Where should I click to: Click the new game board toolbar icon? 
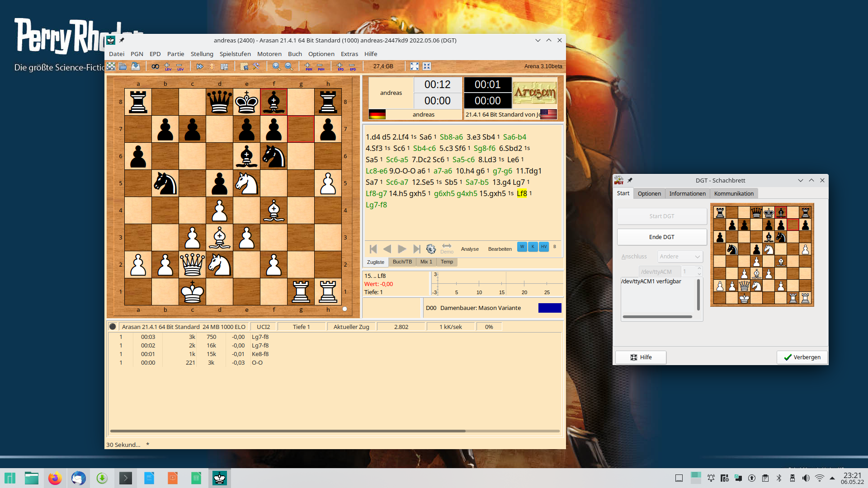tap(111, 66)
